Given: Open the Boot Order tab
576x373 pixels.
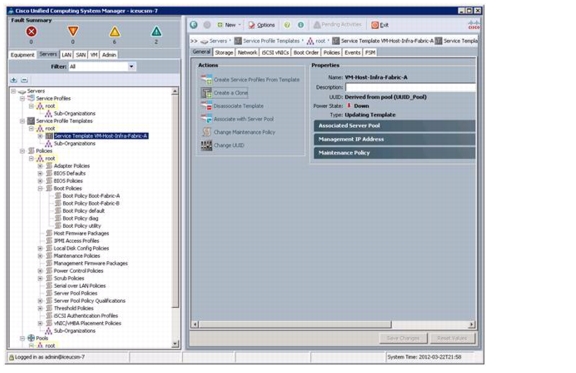Looking at the screenshot, I should 306,53.
